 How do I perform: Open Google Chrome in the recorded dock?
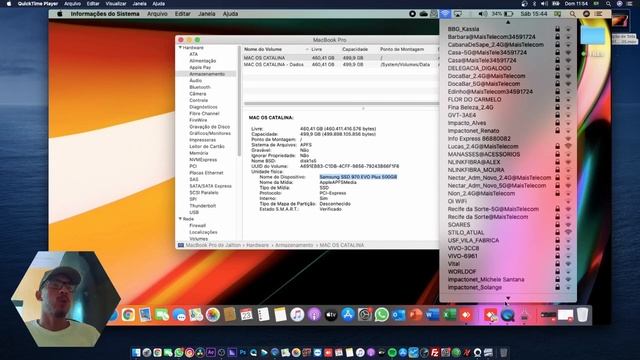point(128,315)
